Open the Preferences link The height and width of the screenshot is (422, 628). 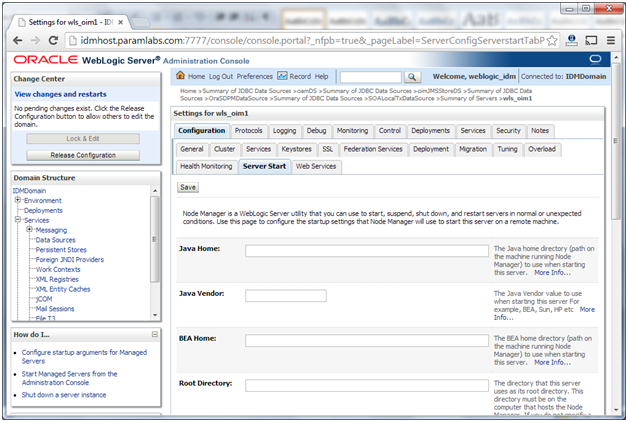click(254, 76)
